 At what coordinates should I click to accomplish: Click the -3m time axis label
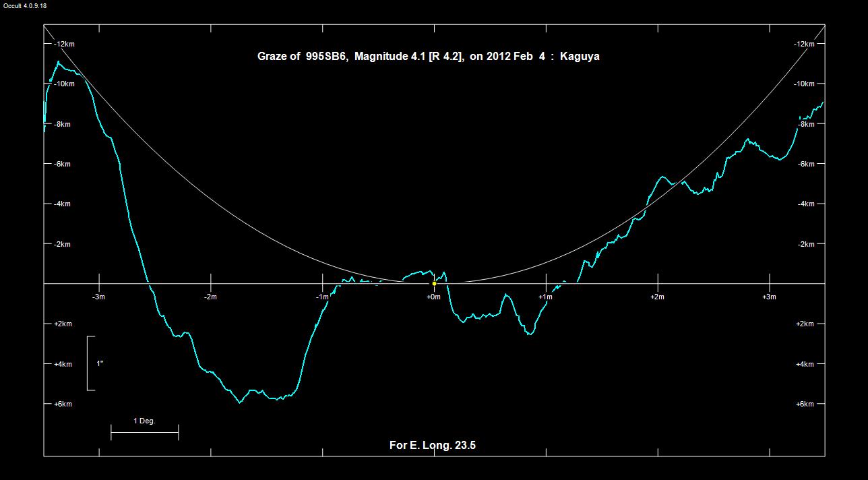tap(98, 297)
